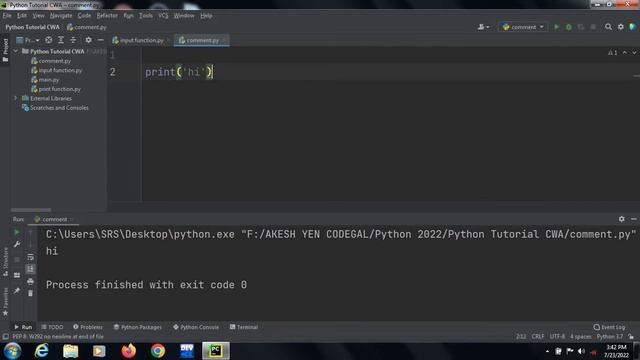The width and height of the screenshot is (640, 360).
Task: Open Python Packages tool window
Action: [x=138, y=327]
